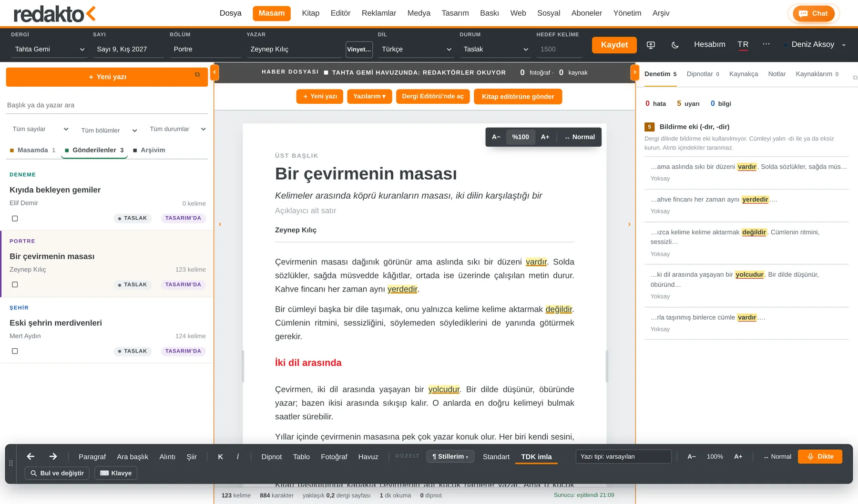Switch to Dipnotlar tab
Viewport: 858px width, 504px height.
[x=703, y=74]
